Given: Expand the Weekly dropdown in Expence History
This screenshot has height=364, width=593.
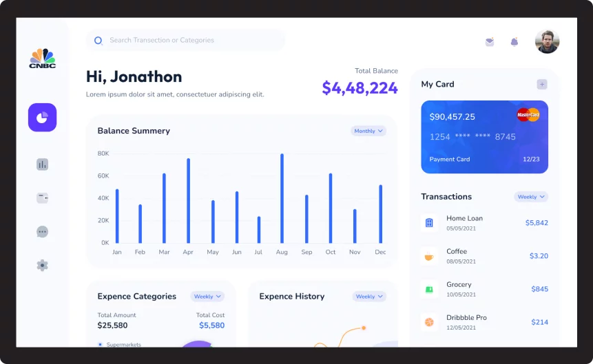Looking at the screenshot, I should 369,297.
